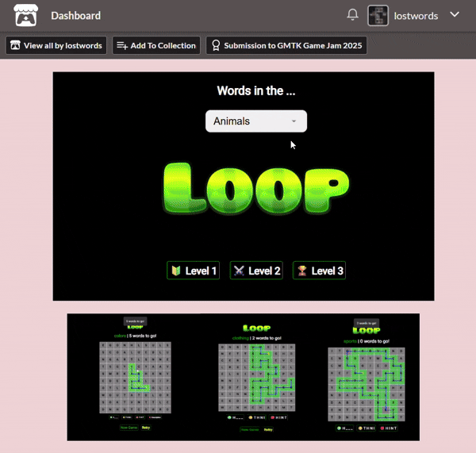Open notifications bell

click(x=352, y=14)
